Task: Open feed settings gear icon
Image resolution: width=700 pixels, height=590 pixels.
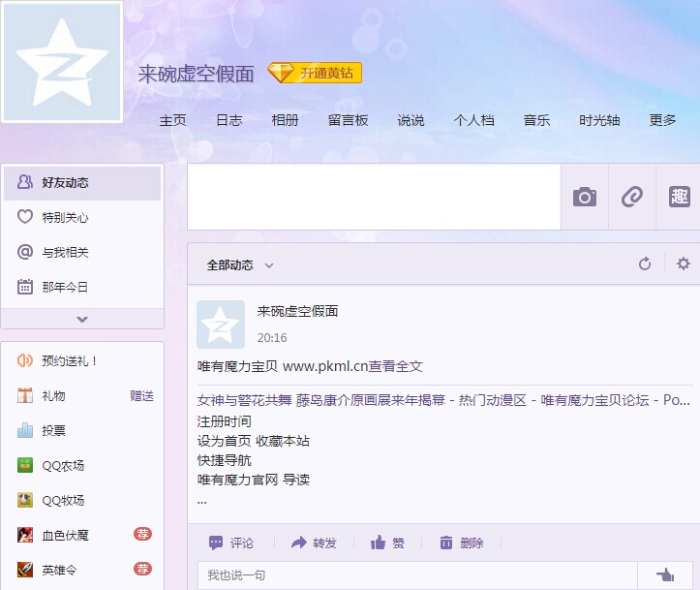Action: (x=684, y=264)
